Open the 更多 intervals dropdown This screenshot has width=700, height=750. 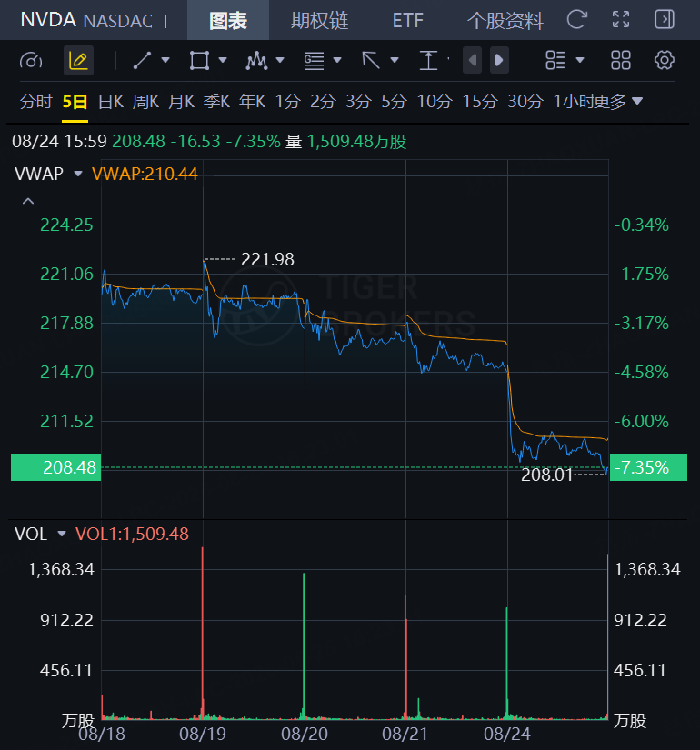616,102
